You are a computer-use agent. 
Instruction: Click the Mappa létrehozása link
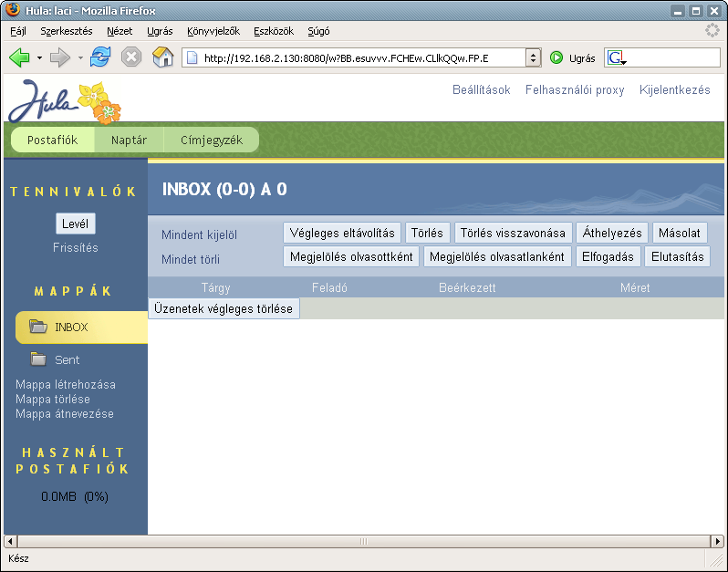pos(66,384)
